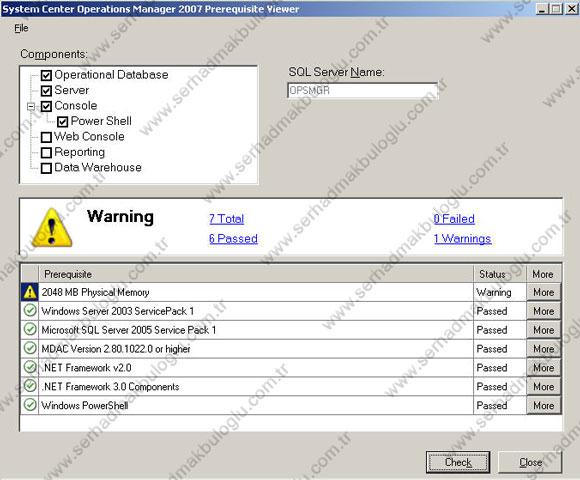Screen dimensions: 580x480
Task: Tick the Reporting component checkbox
Action: tap(46, 153)
